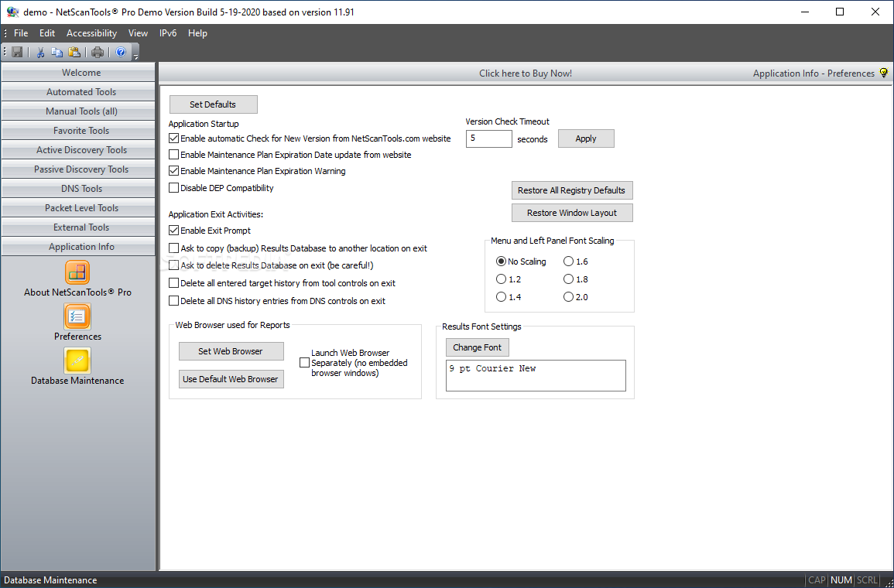Image resolution: width=894 pixels, height=588 pixels.
Task: Click Restore Window Layout button
Action: (x=572, y=213)
